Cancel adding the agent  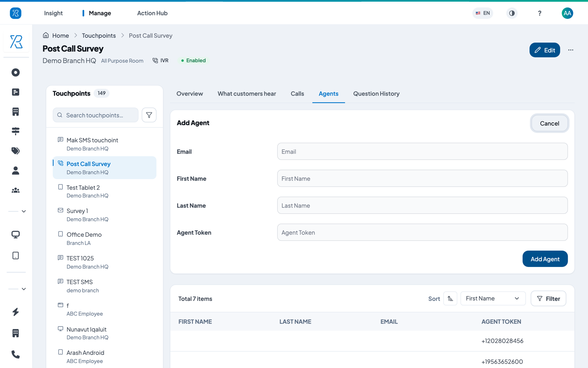549,123
